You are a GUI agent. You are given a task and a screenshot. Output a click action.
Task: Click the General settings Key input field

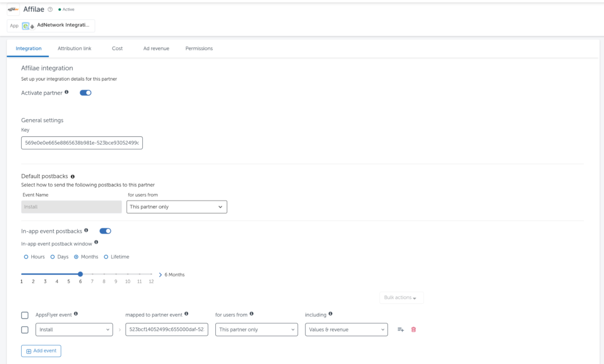(82, 143)
